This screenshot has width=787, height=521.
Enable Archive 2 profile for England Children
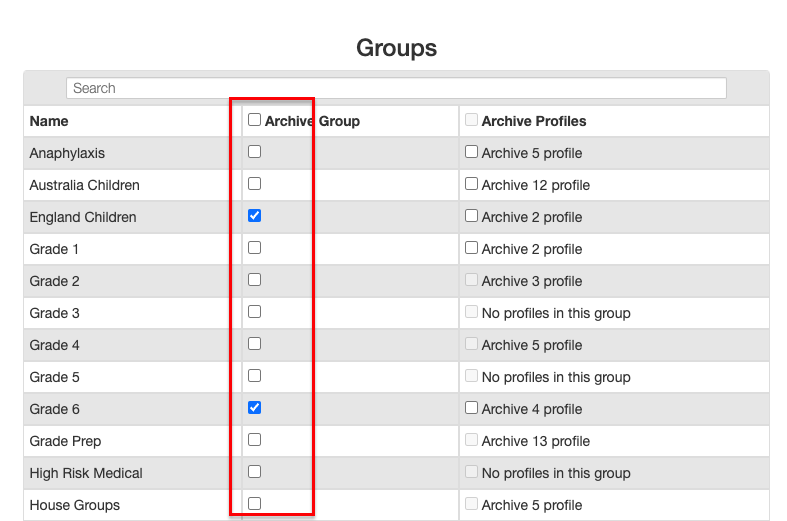472,216
